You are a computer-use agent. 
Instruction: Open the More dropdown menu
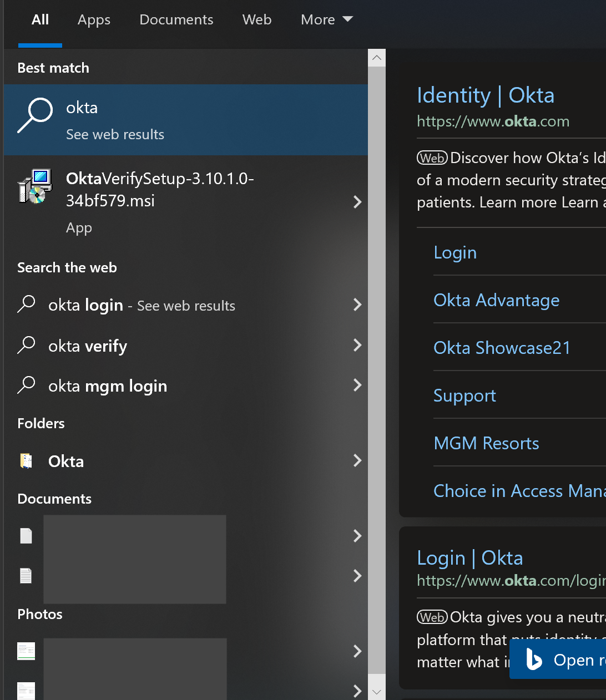point(327,20)
